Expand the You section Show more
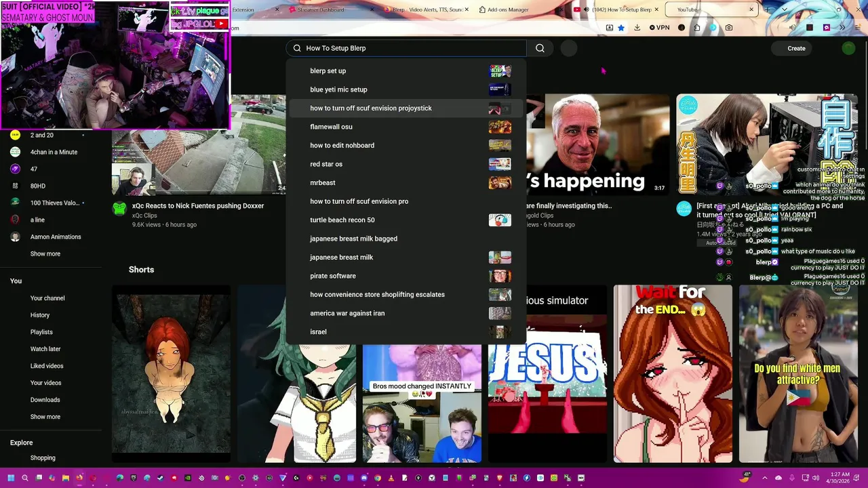 pyautogui.click(x=45, y=417)
